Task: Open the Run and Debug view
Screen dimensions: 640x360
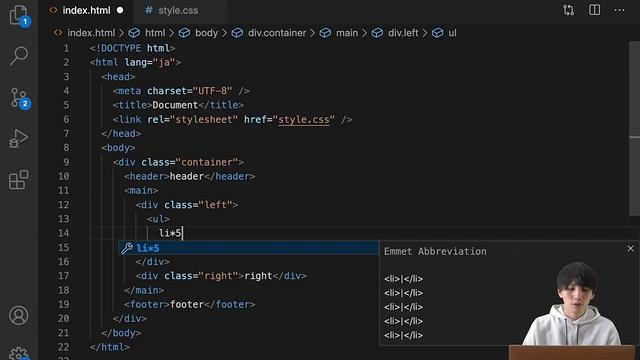Action: 19,139
